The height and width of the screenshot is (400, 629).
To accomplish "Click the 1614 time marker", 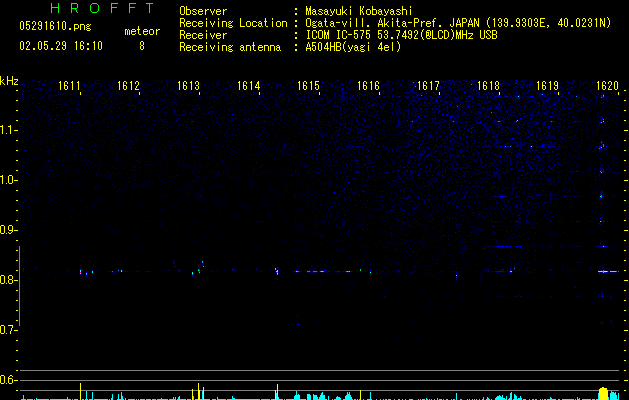I will (x=248, y=86).
